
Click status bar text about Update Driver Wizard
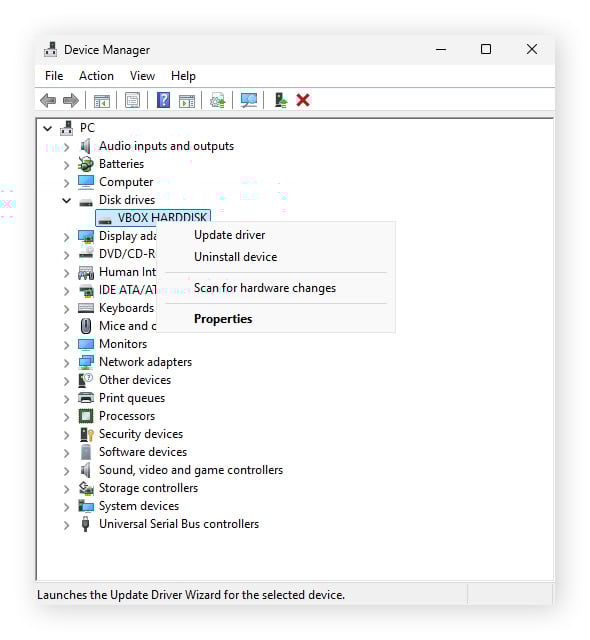pos(191,595)
